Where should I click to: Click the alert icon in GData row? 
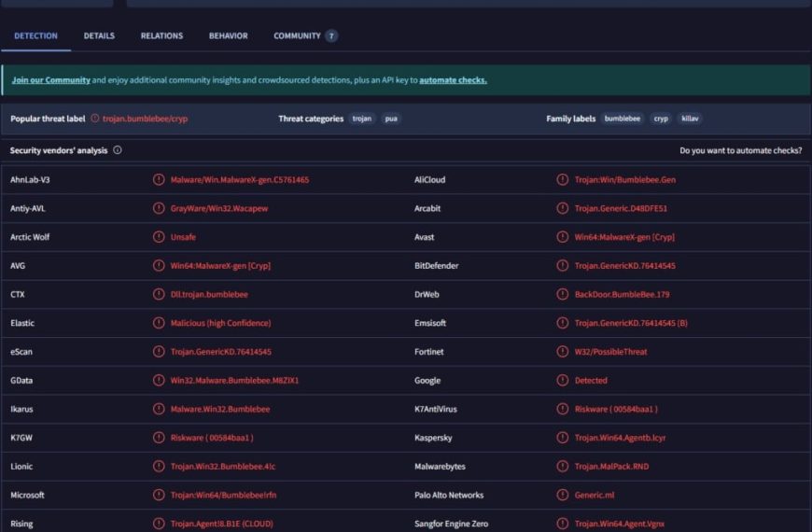(x=159, y=380)
